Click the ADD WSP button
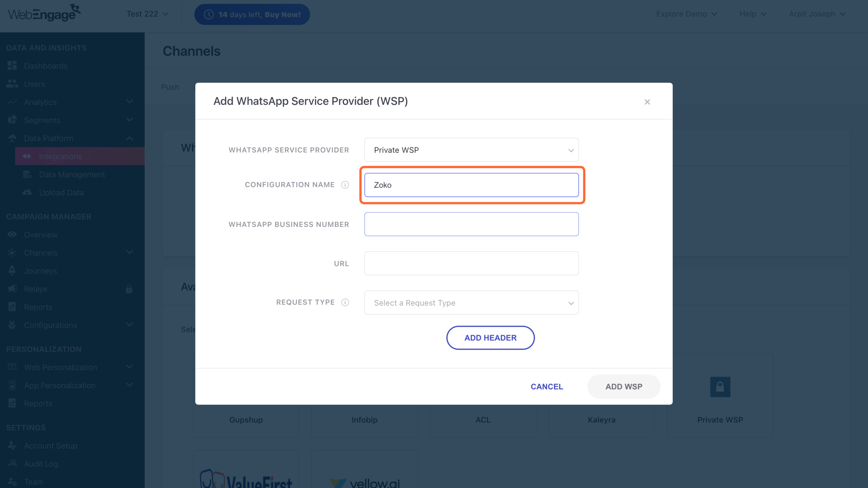Viewport: 868px width, 488px height. coord(624,387)
